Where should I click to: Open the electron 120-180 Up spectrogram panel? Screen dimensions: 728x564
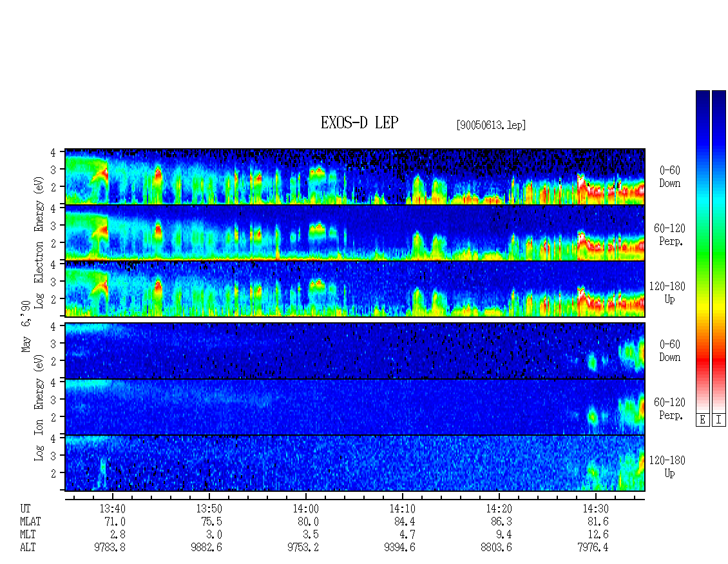[355, 289]
